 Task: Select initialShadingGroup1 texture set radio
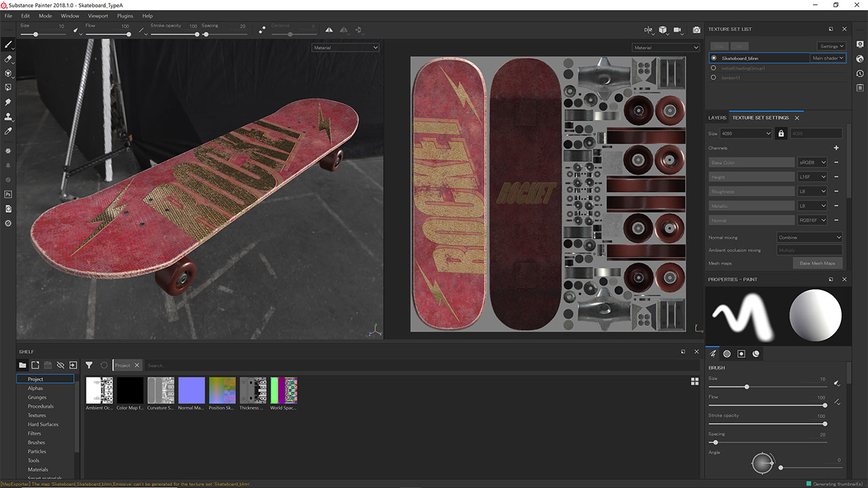point(713,68)
